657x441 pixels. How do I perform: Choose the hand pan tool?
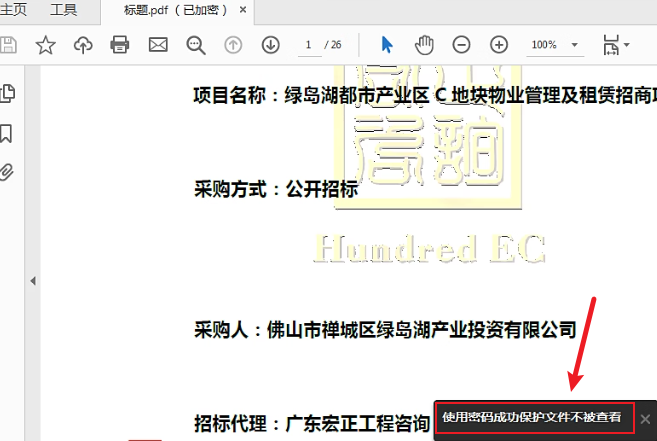tap(424, 45)
